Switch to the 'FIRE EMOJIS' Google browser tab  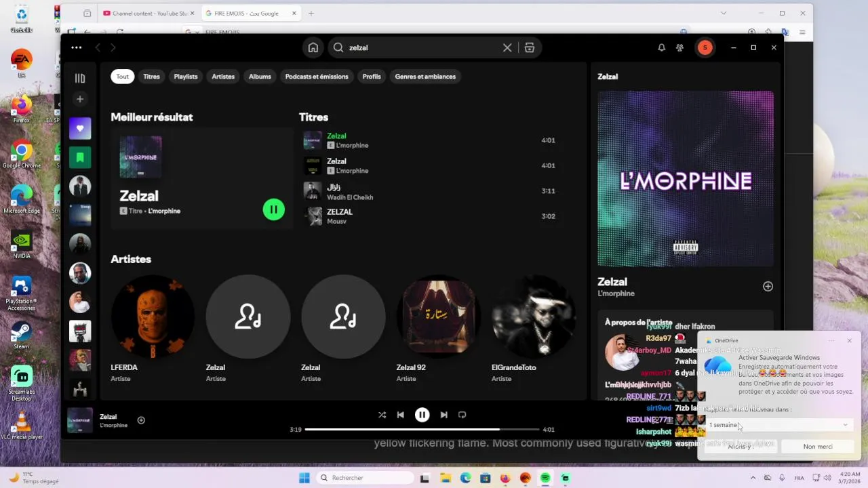coord(251,14)
